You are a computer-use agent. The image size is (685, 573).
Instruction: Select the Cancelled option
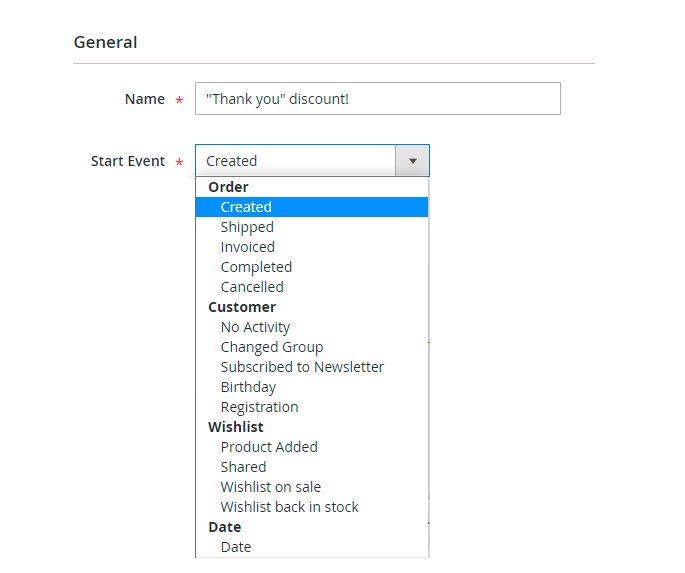(312, 287)
